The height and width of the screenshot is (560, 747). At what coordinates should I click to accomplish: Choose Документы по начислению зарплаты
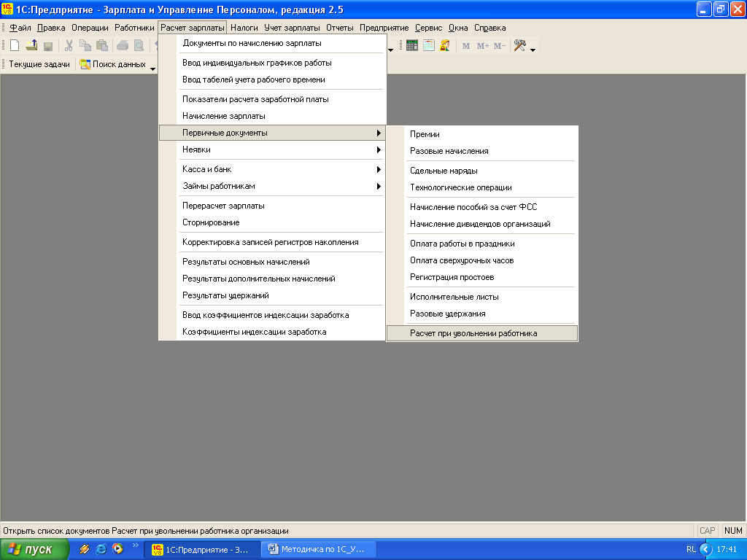coord(271,43)
